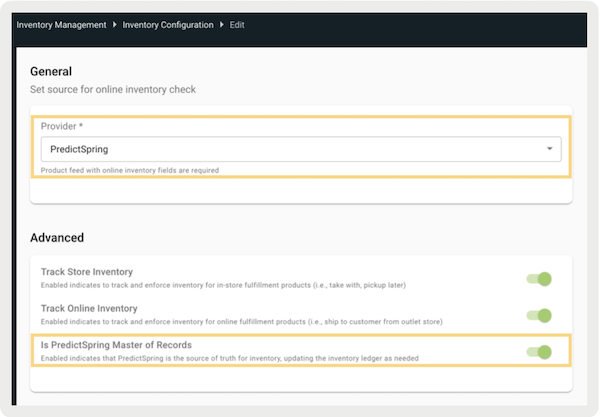Click the online fulfillment products description
This screenshot has height=417, width=600.
pos(242,322)
